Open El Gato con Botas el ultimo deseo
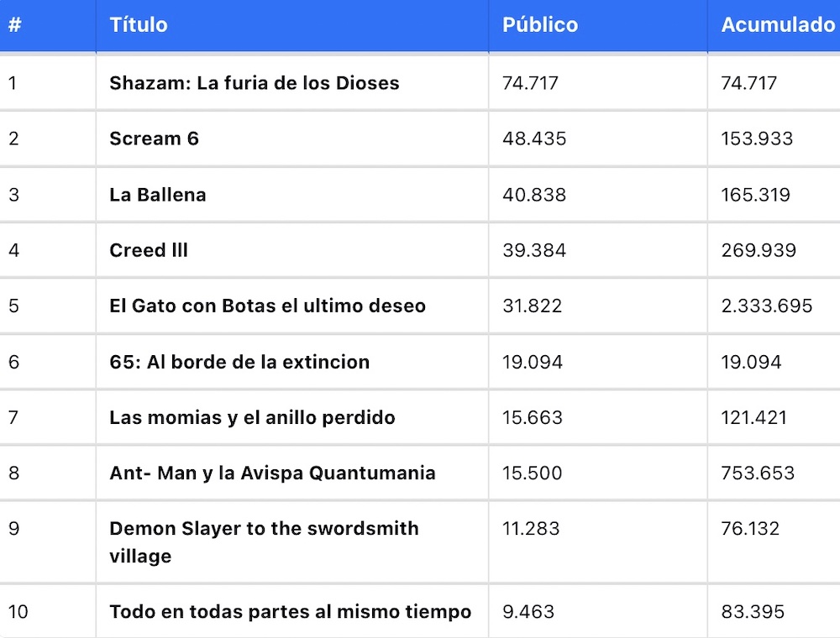Screen dimensions: 840x638 267,306
